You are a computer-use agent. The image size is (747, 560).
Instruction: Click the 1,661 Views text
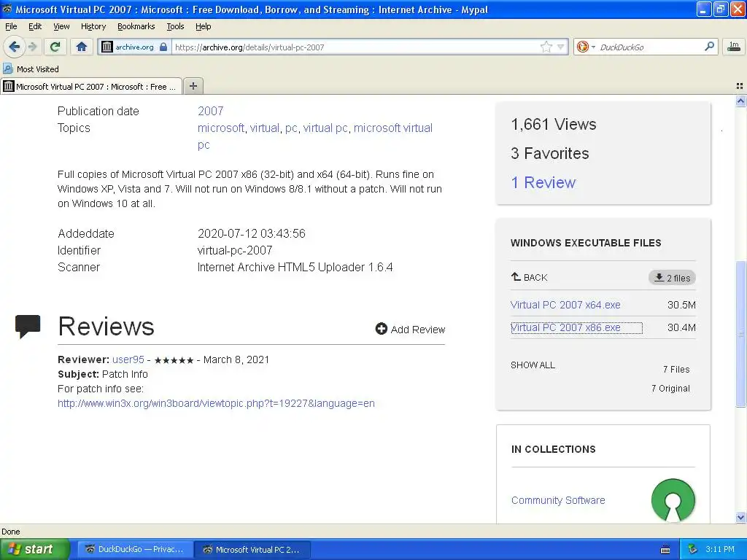(554, 124)
